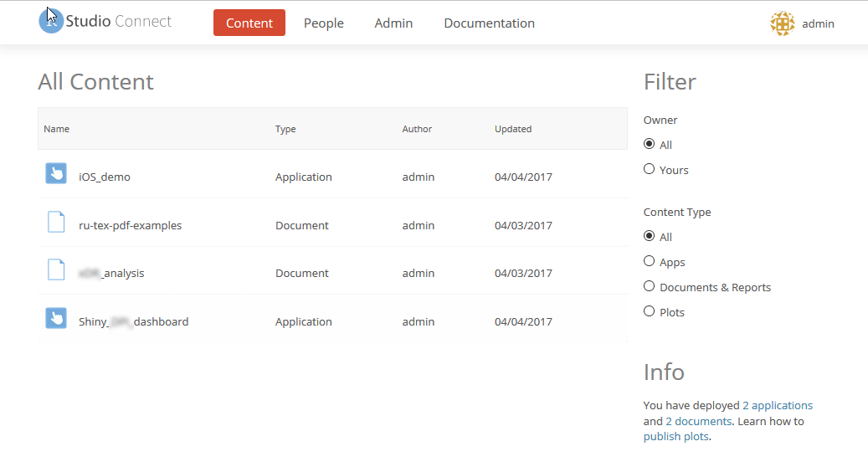
Task: Open the _analysis document entry
Action: (x=111, y=274)
